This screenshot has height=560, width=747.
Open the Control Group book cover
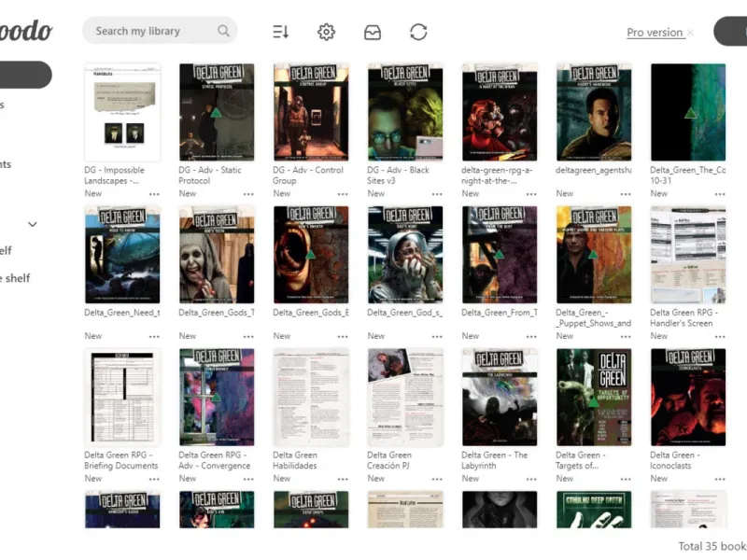[311, 112]
